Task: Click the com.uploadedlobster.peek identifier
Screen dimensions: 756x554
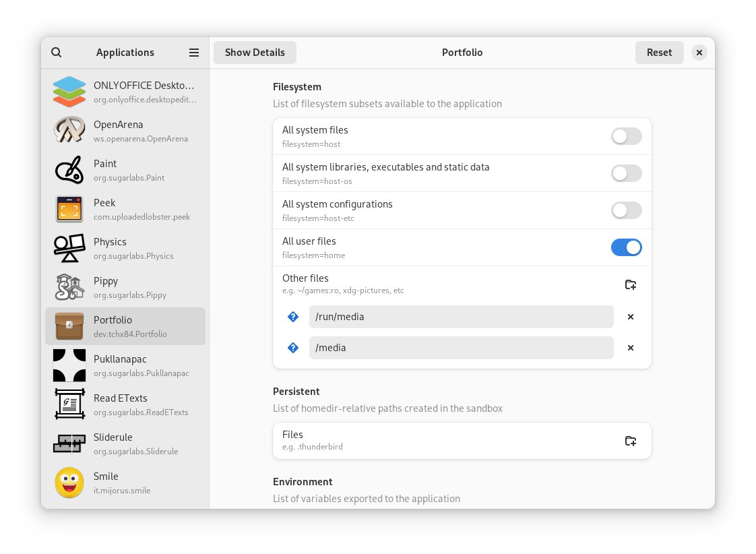Action: pos(141,217)
